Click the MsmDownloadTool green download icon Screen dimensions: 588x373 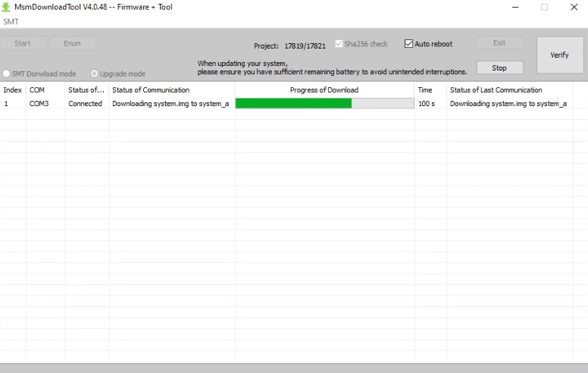point(6,7)
